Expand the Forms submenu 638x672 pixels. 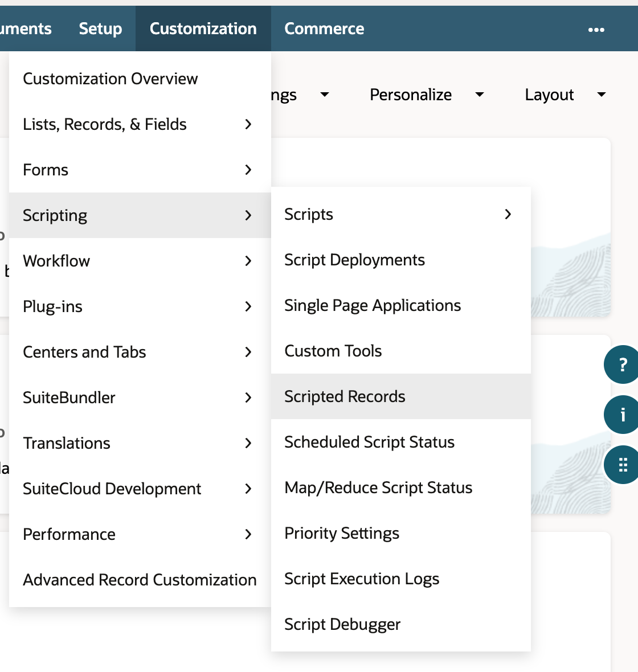pos(140,170)
